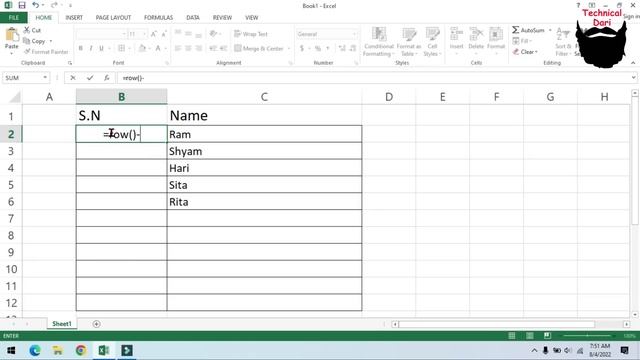Click the Undo arrow icon

click(x=36, y=5)
